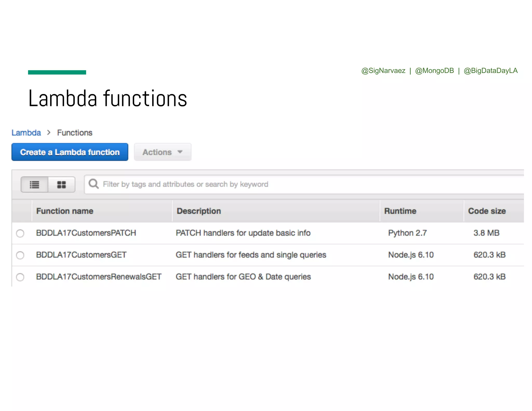Switch to grid view icon
The image size is (532, 411).
(62, 185)
